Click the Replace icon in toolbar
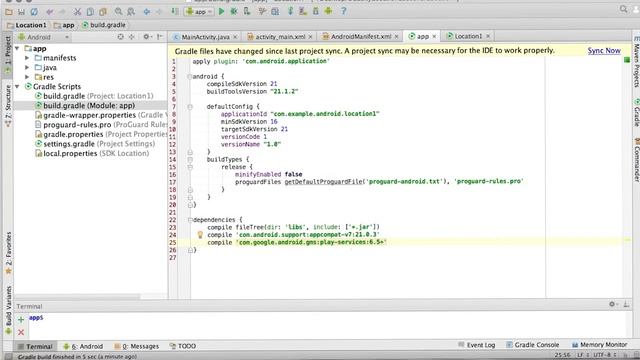 (131, 12)
